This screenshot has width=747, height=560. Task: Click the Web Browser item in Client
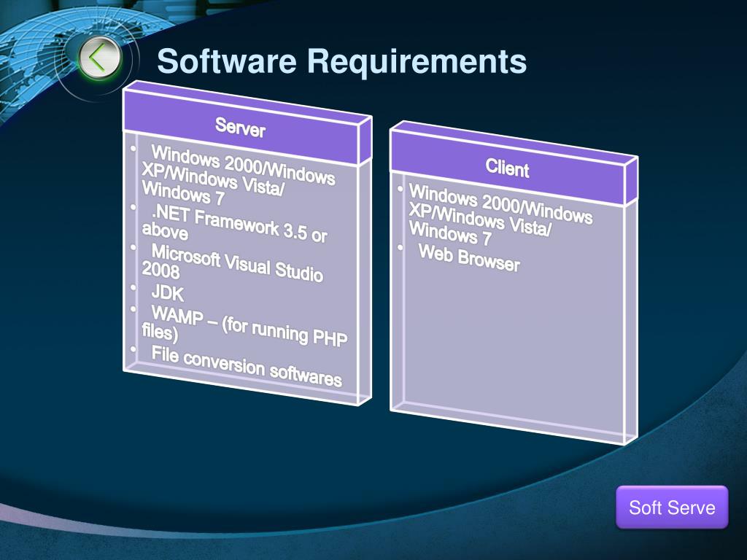coord(469,259)
